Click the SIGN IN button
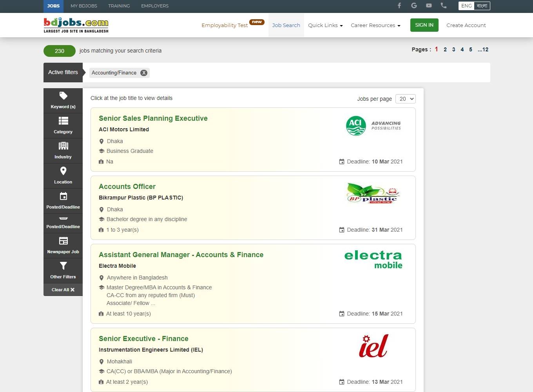Viewport: 533px width, 392px height. coord(424,25)
